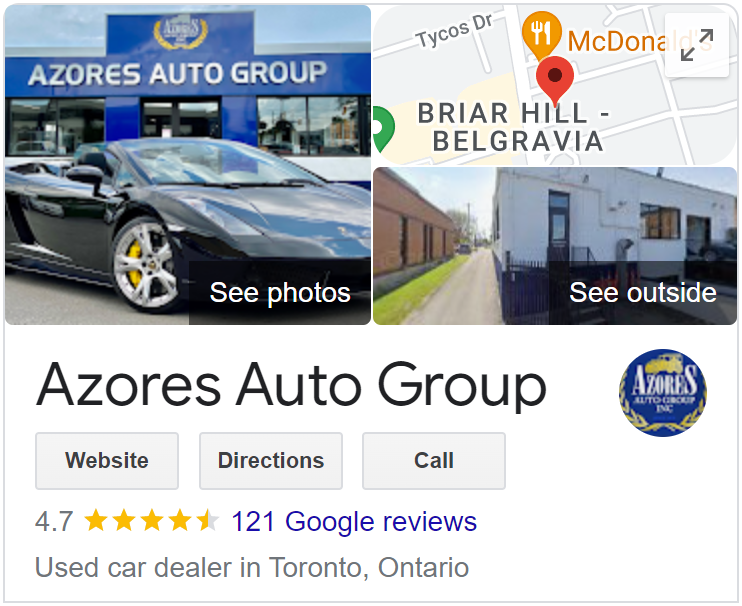
Task: Click the McDonald's label on map
Action: [639, 41]
